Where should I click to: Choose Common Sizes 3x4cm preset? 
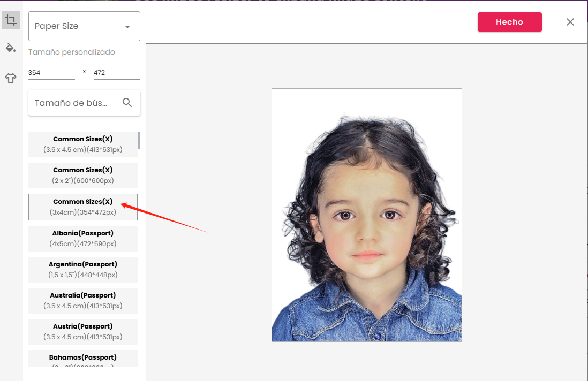(83, 207)
